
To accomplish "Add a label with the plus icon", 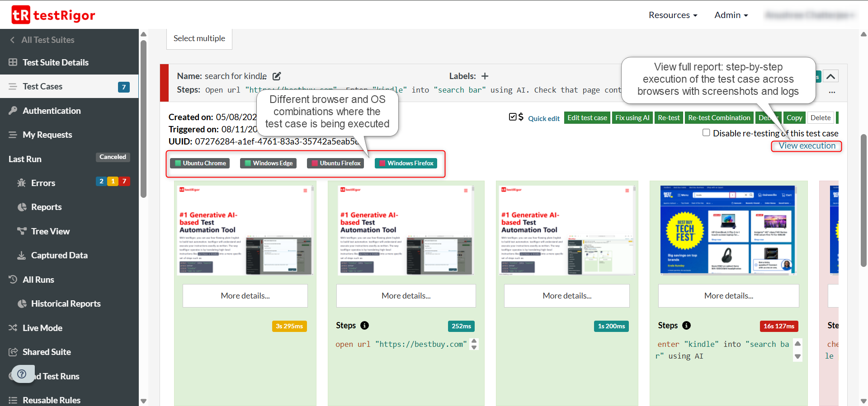I will coord(485,76).
